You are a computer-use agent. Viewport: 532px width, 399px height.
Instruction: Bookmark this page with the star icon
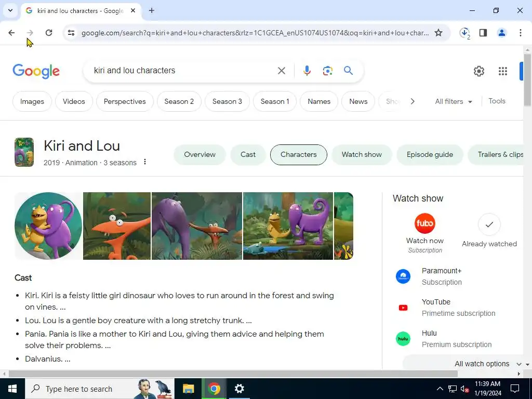tap(438, 33)
